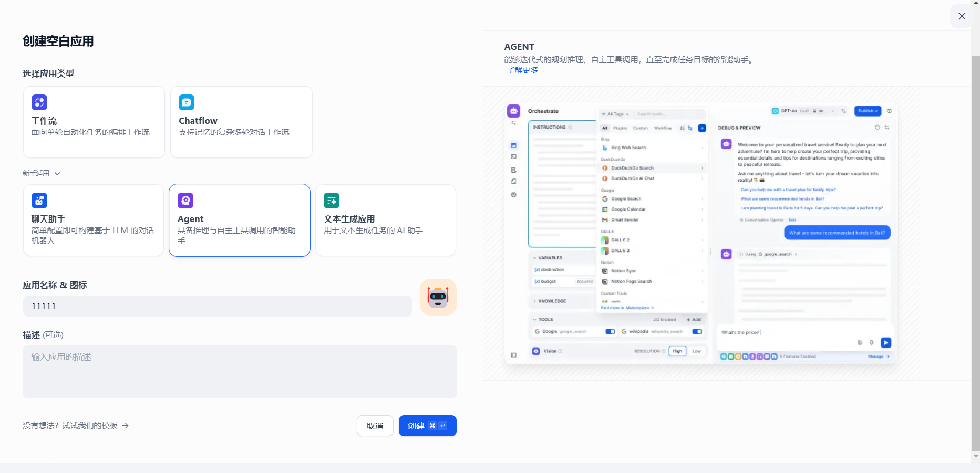Click the 文本生成应用 card icon

[x=332, y=200]
